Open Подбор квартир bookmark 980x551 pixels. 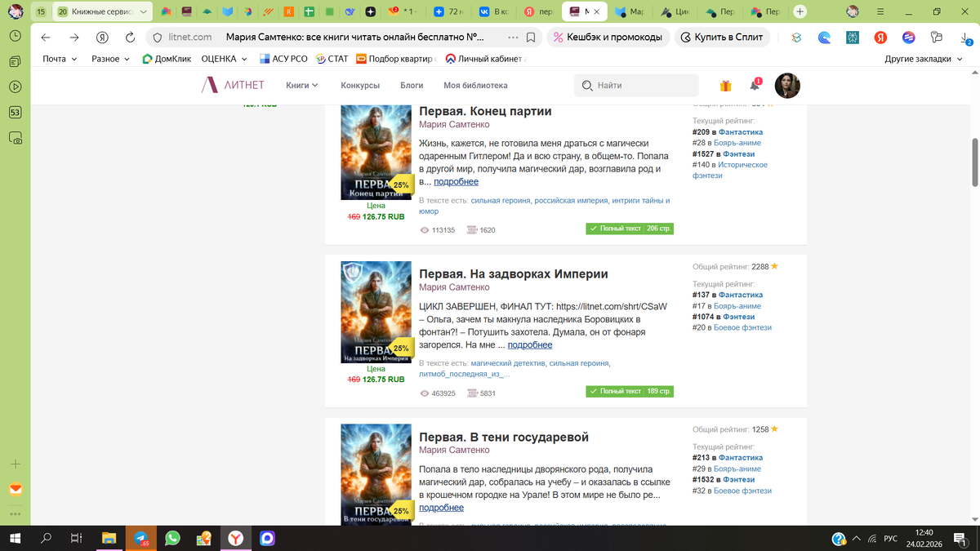pos(396,59)
